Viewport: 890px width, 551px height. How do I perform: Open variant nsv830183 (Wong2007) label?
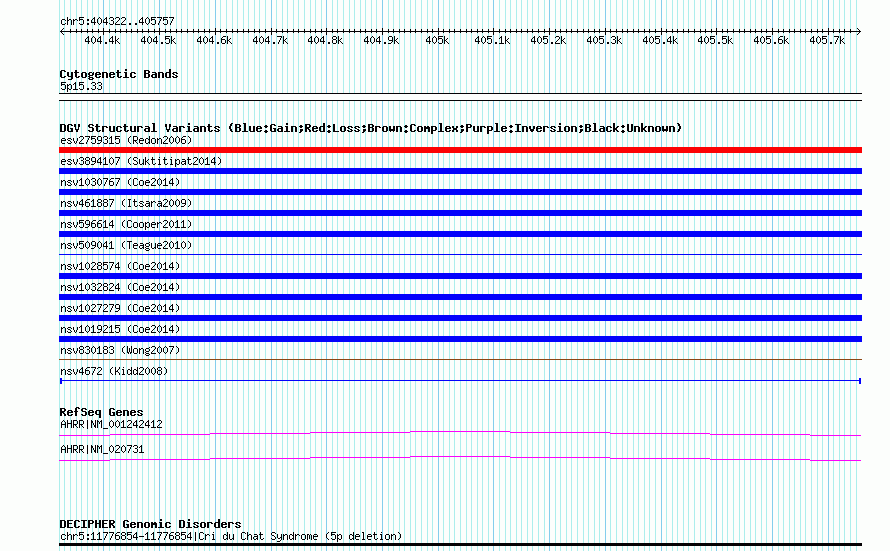click(120, 350)
